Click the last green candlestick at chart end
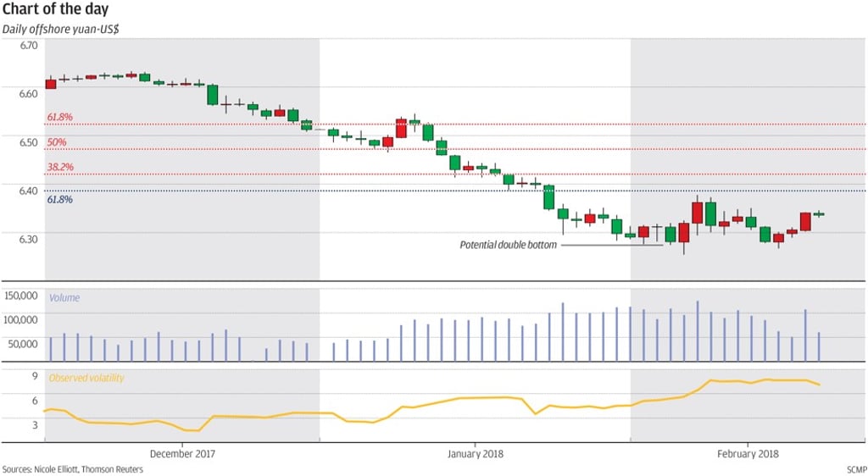Screen dimensions: 868x476 tap(819, 214)
